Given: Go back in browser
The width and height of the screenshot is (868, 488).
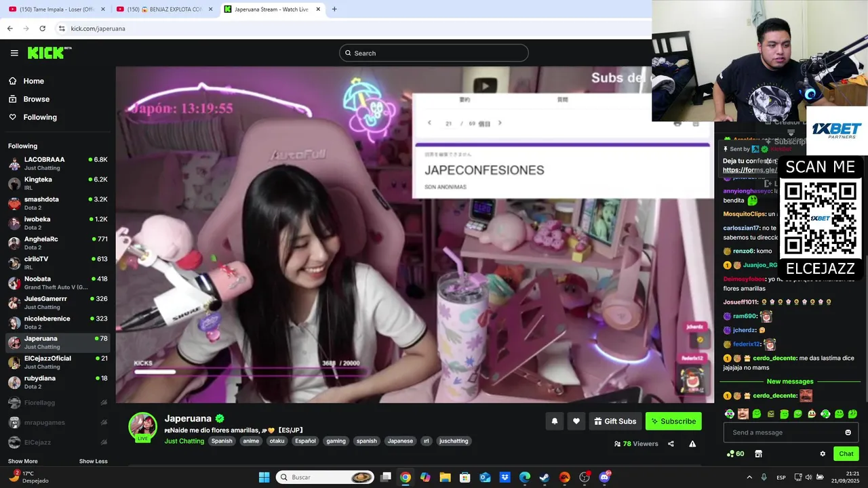Looking at the screenshot, I should pos(9,28).
